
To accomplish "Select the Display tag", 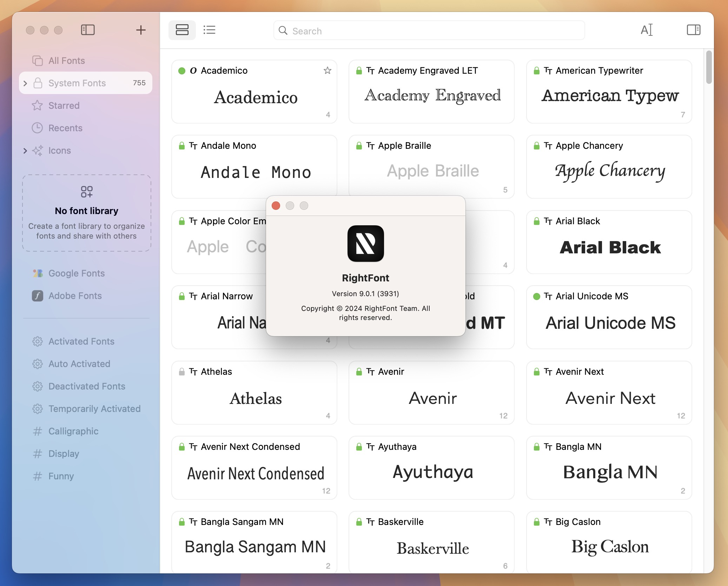I will (x=86, y=454).
